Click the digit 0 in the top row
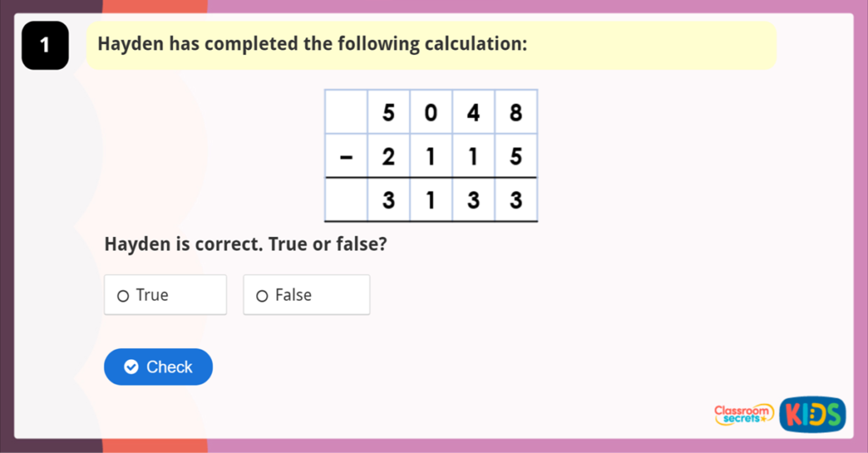Image resolution: width=868 pixels, height=453 pixels. [x=431, y=113]
